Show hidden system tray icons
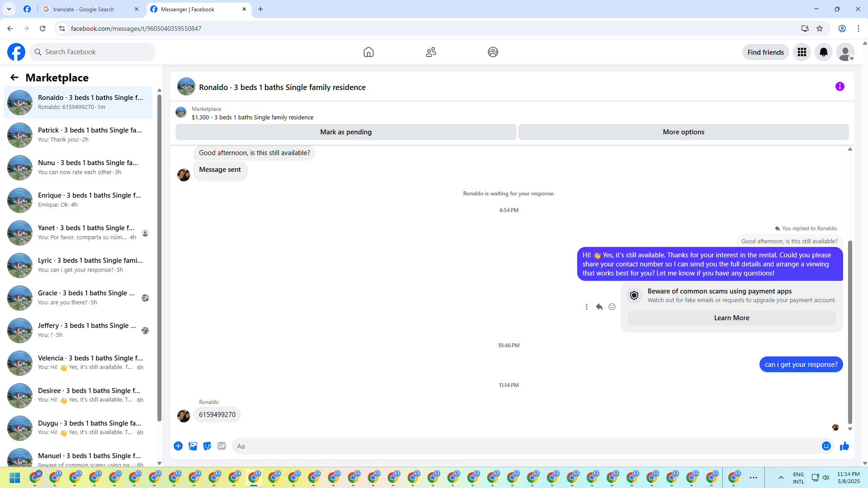 click(x=781, y=478)
